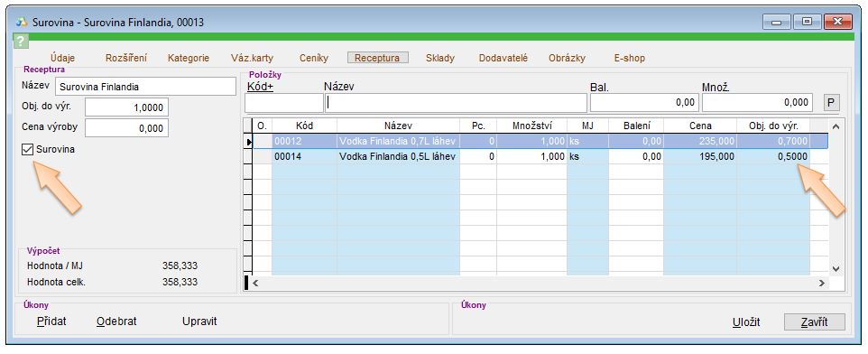
Task: Click the Uložit button
Action: coord(745,321)
